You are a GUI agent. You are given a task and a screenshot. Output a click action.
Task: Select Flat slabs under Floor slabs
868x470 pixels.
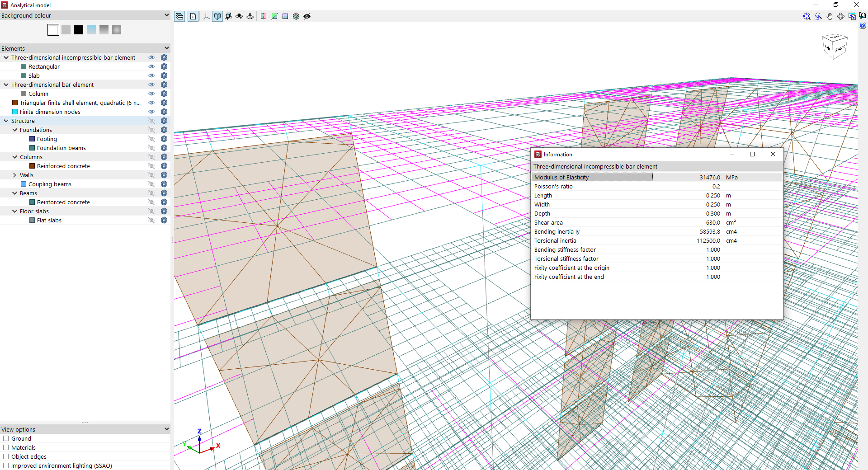pos(49,220)
